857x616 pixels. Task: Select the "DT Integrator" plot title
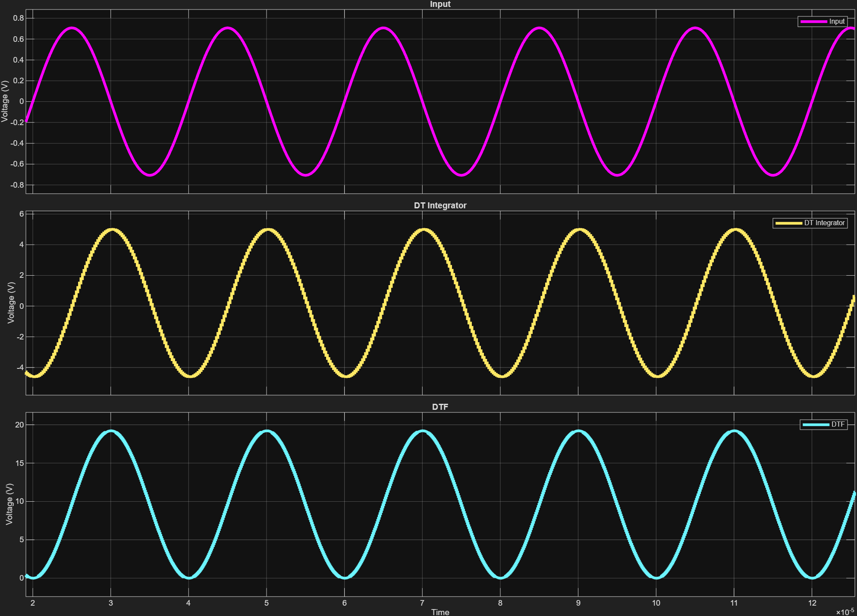[x=440, y=205]
